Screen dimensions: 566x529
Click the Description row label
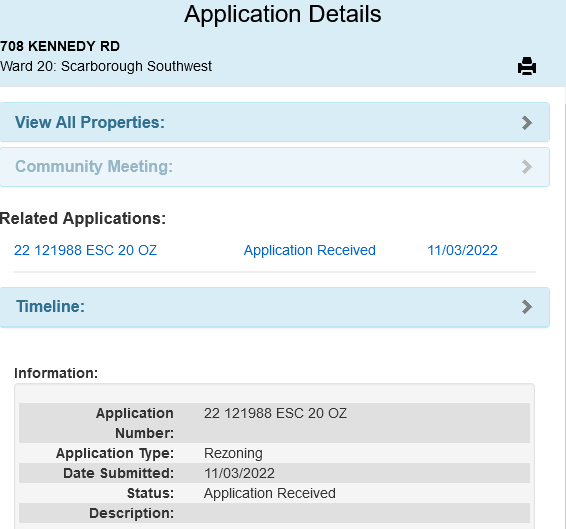[x=131, y=513]
